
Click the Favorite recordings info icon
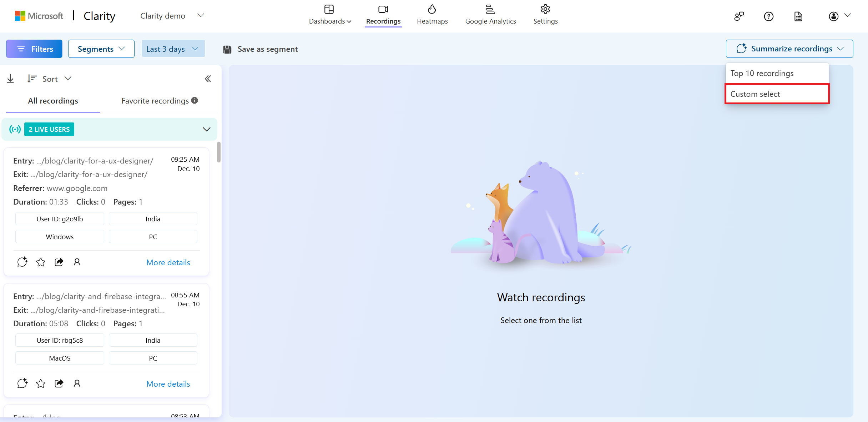195,100
